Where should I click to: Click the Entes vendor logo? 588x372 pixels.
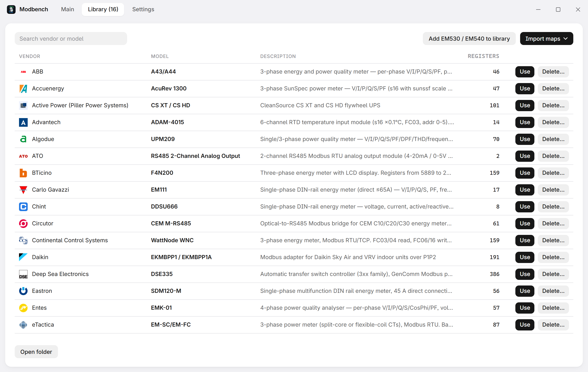coord(23,308)
